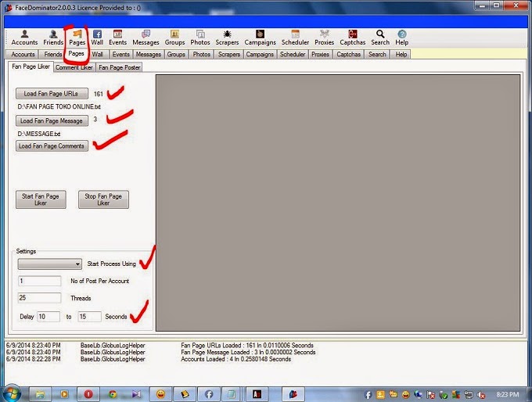Open the Facebook taskbar icon
The height and width of the screenshot is (402, 532).
pos(209,394)
